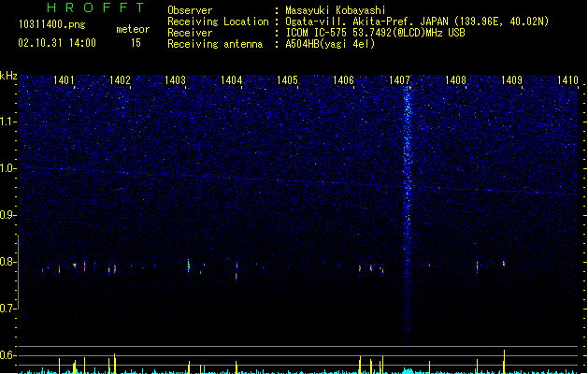The image size is (588, 374).
Task: Click the meteor label
Action: pos(133,29)
